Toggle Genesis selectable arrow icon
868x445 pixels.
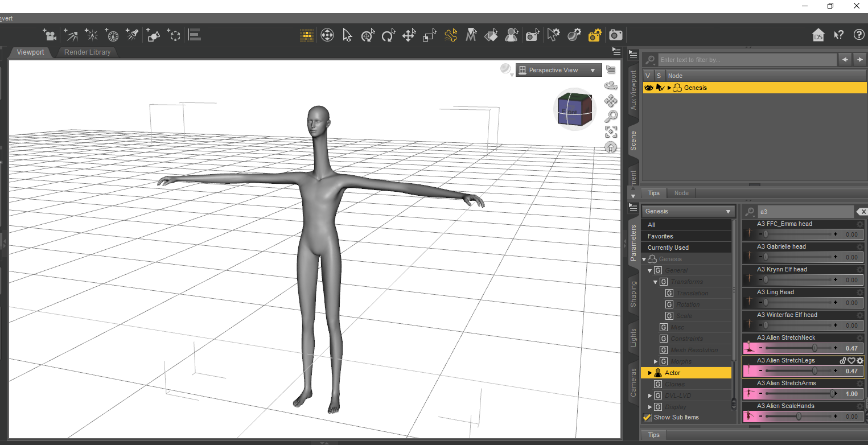pos(660,88)
